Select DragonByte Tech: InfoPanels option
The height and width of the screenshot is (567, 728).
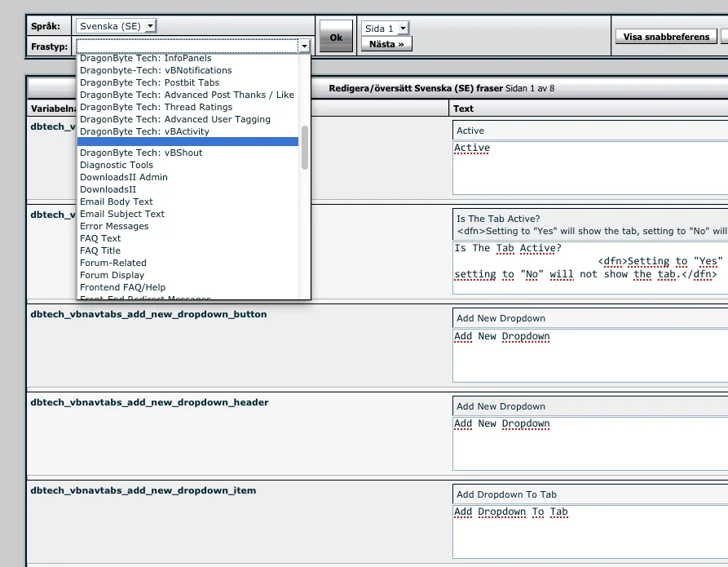pyautogui.click(x=188, y=58)
